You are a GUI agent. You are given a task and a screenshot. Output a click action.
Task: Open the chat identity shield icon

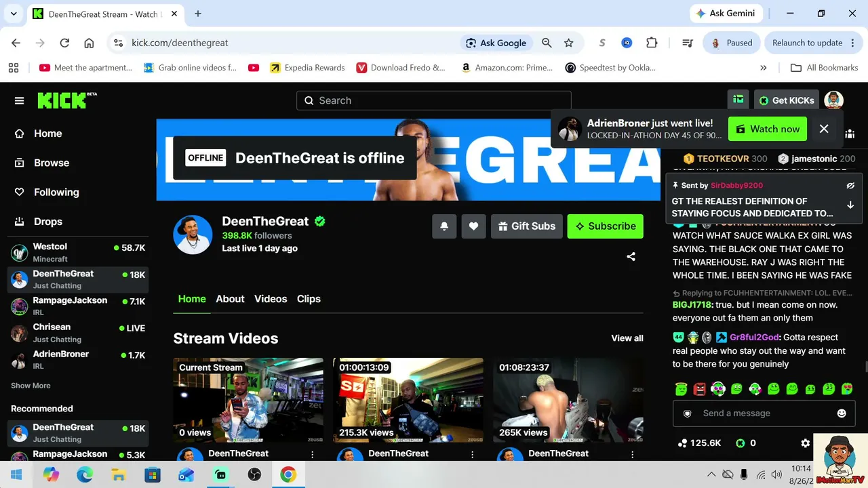pos(687,413)
